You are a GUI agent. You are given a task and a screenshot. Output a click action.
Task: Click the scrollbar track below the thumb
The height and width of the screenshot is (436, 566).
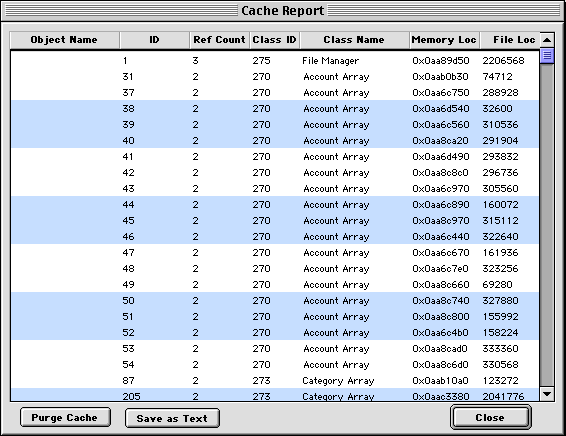tap(547, 224)
